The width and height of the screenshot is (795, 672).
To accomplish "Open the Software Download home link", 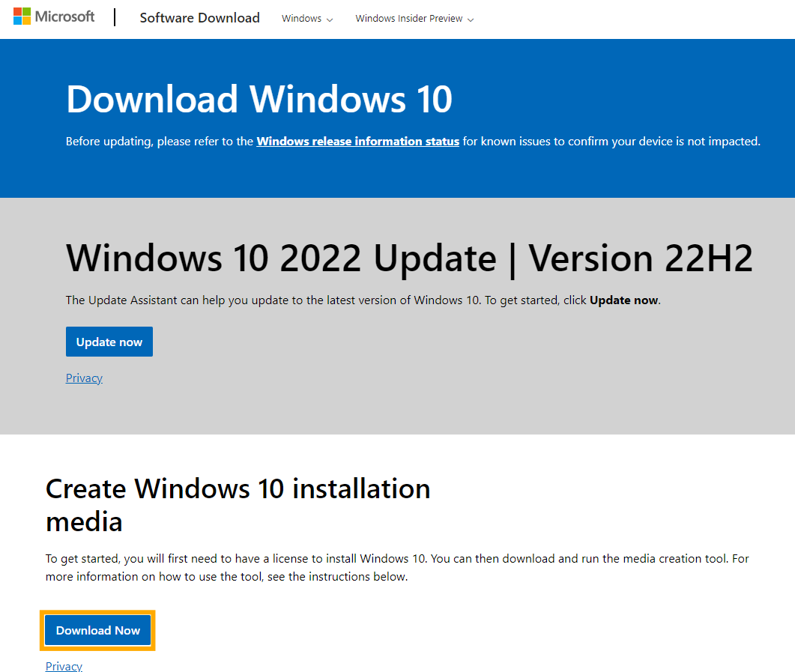I will (x=200, y=18).
